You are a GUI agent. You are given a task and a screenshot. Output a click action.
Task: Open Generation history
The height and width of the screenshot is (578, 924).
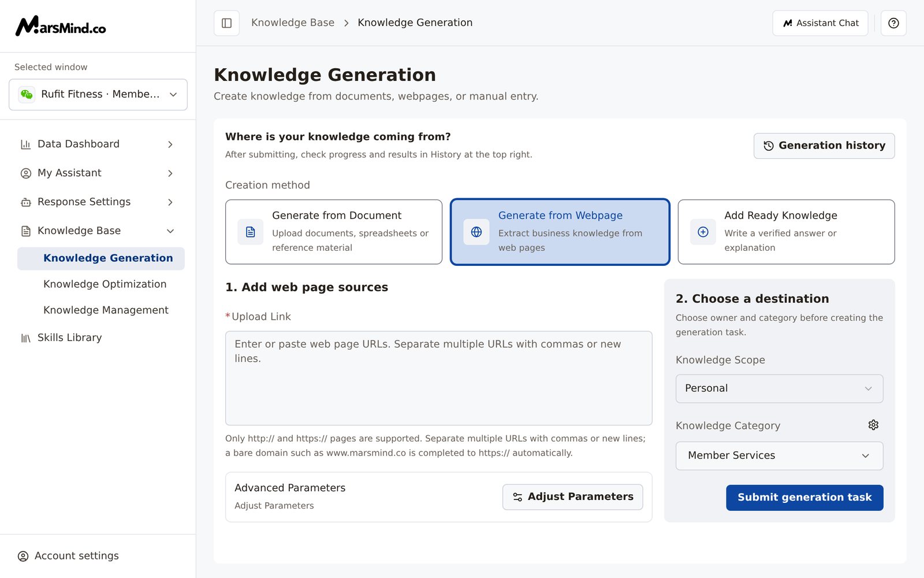[x=824, y=146]
